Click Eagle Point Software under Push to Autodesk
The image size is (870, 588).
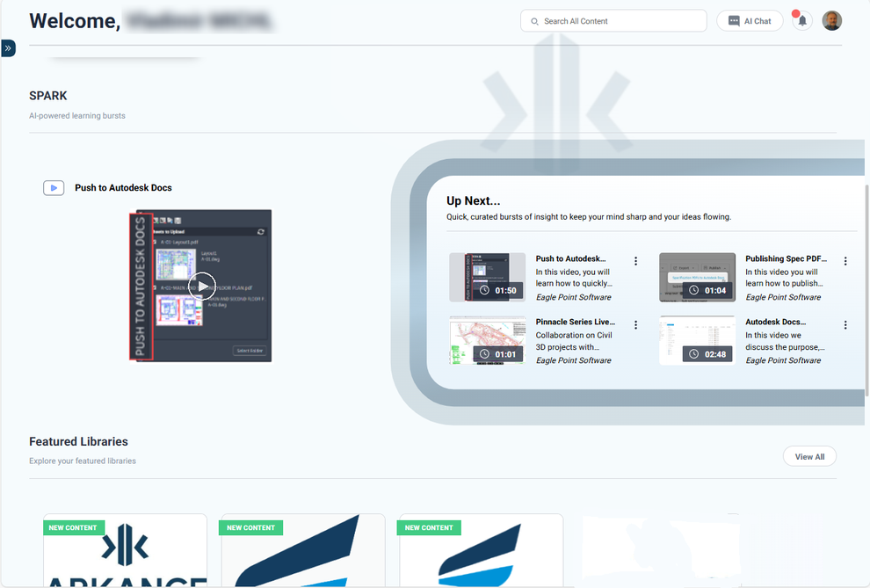click(573, 297)
